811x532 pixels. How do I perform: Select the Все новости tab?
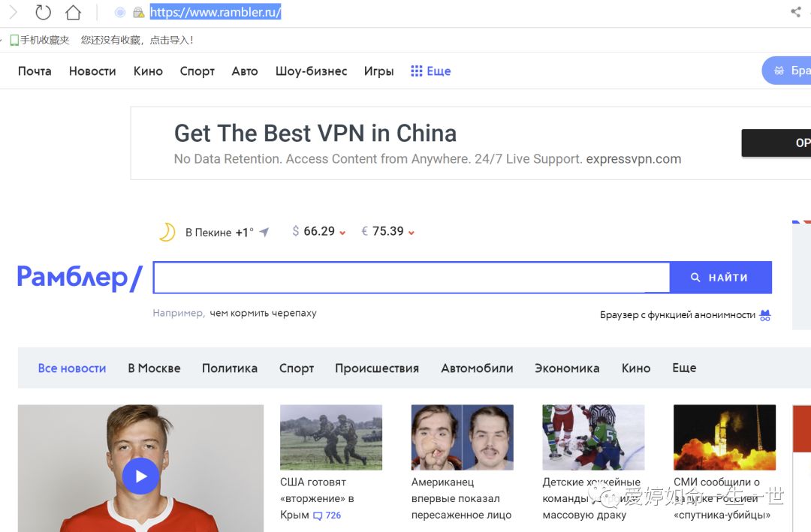[72, 368]
